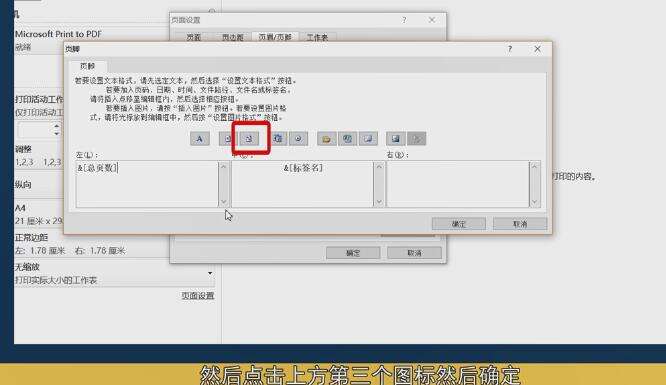Image resolution: width=666 pixels, height=385 pixels.
Task: Open the 调整 1,2,3 collation option
Action: click(x=39, y=156)
